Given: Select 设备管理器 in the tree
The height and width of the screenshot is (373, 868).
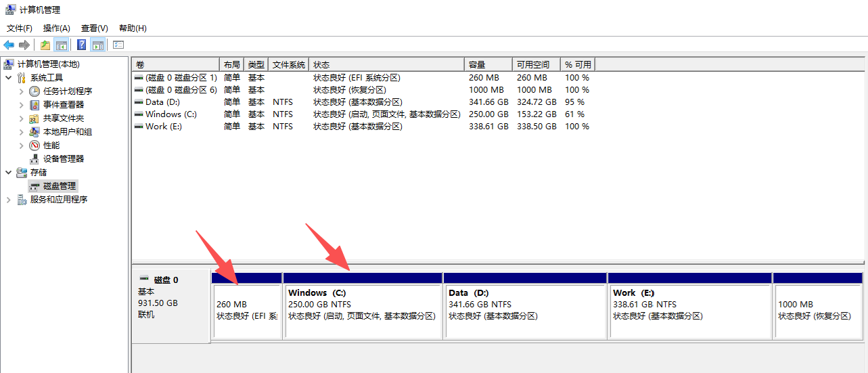Looking at the screenshot, I should [x=64, y=158].
